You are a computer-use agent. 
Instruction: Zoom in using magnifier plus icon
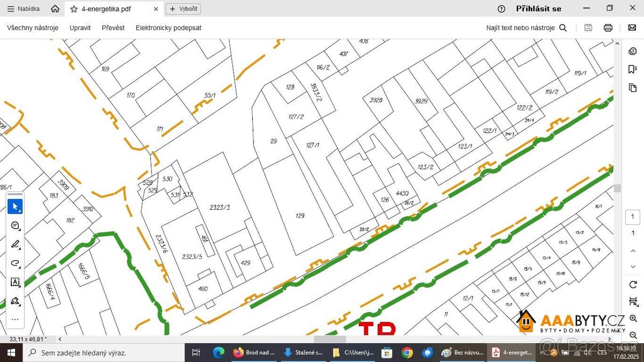pyautogui.click(x=633, y=319)
